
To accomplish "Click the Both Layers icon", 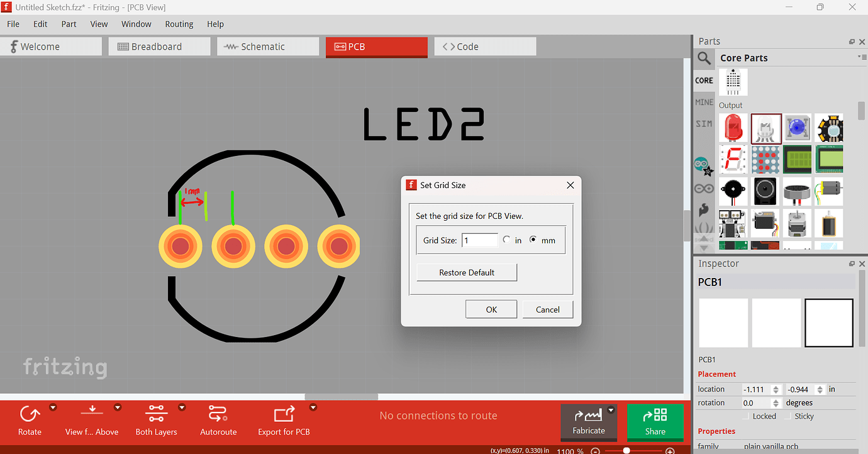I will tap(156, 414).
